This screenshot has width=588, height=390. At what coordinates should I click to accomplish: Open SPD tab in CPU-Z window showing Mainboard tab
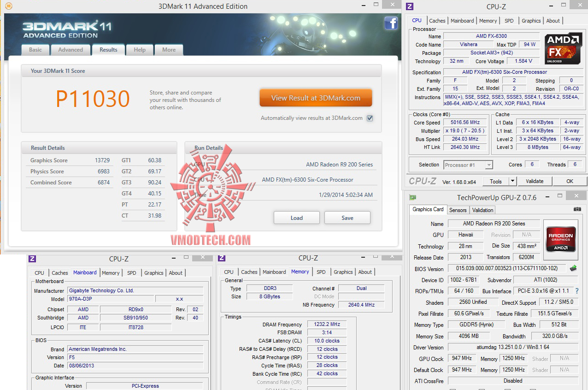click(x=132, y=273)
